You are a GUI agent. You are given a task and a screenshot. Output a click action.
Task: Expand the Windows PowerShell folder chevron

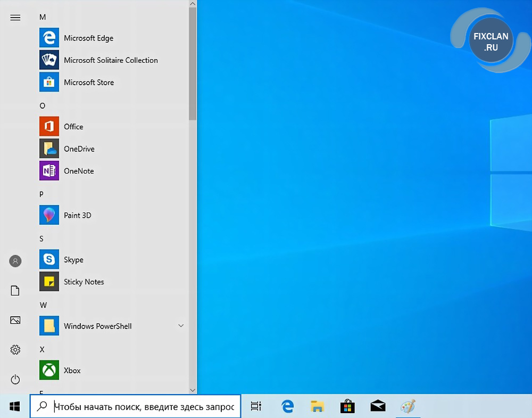pyautogui.click(x=181, y=326)
